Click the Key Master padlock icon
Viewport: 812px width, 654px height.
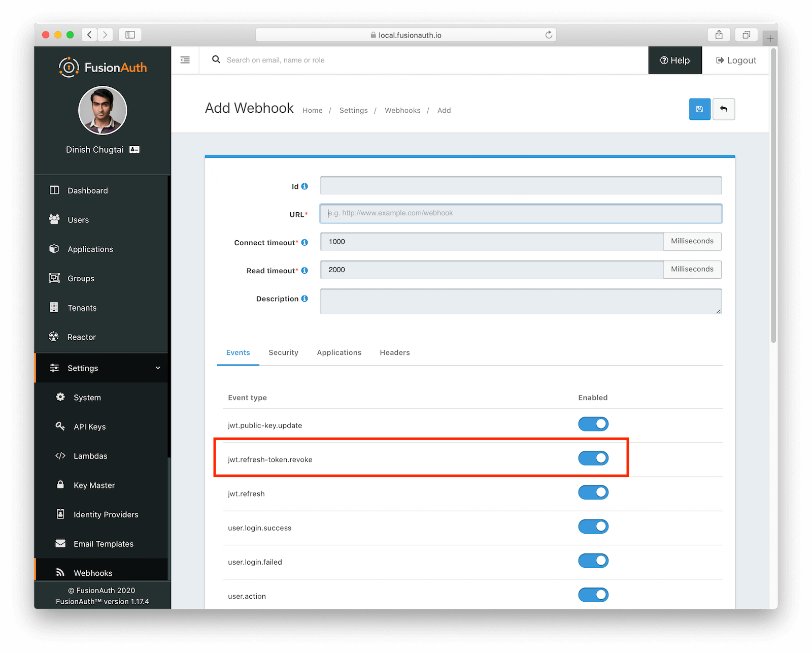pyautogui.click(x=60, y=485)
